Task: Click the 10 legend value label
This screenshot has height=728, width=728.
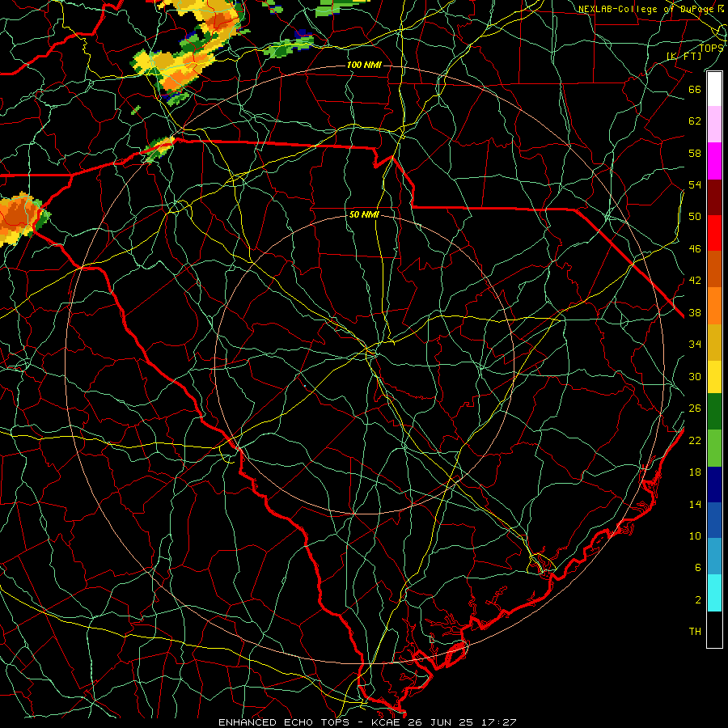Action: click(695, 536)
